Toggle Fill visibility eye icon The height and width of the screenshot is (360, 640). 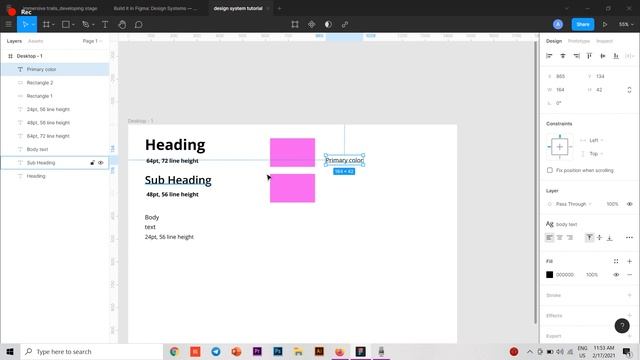(616, 275)
